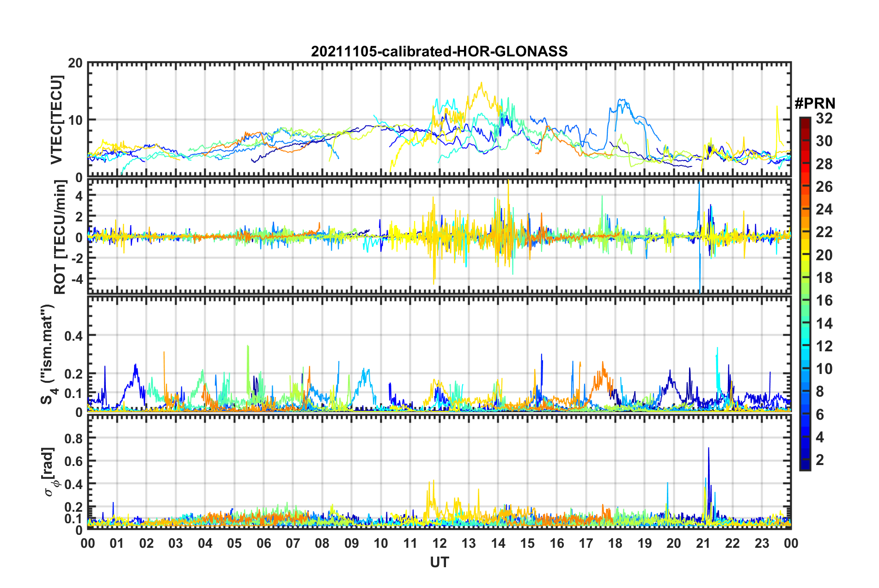The width and height of the screenshot is (879, 588).
Task: Click the colorbar tick label 20
Action: click(824, 255)
